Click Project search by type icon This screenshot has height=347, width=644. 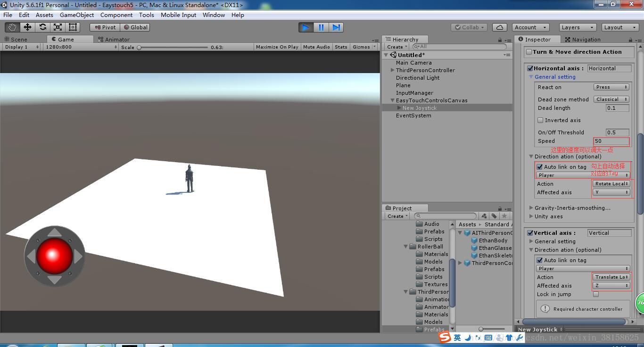pyautogui.click(x=484, y=216)
